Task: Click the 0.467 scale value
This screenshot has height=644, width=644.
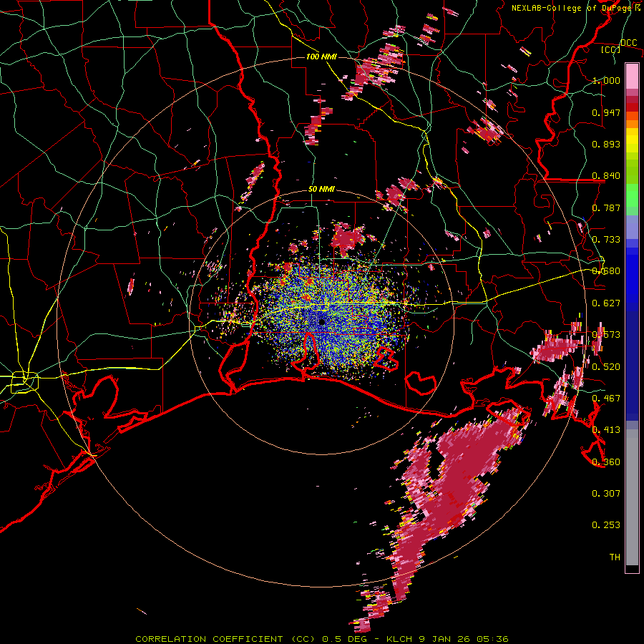Action: [606, 398]
